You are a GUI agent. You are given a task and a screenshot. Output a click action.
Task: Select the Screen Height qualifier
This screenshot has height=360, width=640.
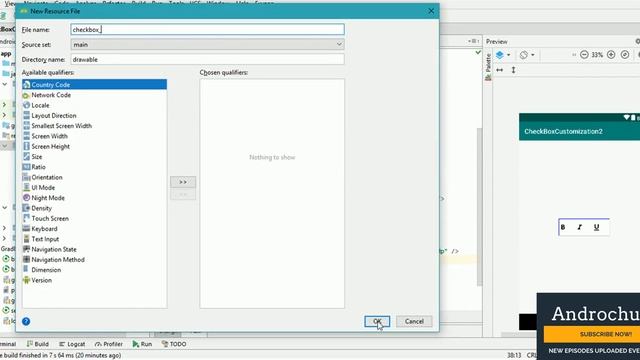point(94,146)
